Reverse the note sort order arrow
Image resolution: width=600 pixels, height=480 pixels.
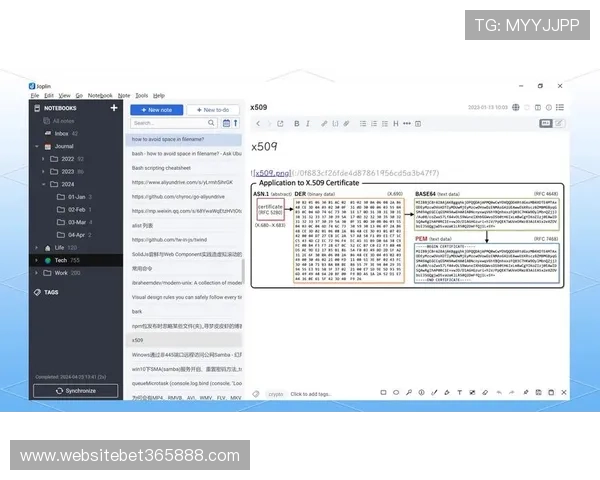pyautogui.click(x=236, y=123)
